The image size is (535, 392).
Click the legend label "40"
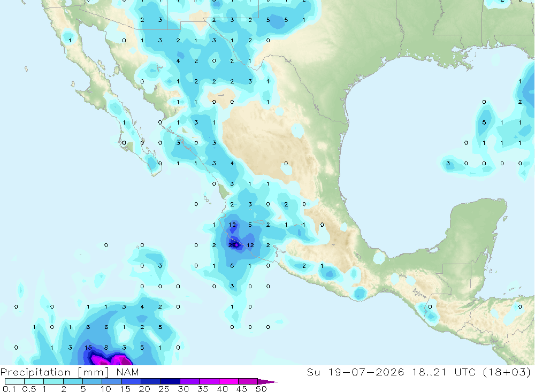click(222, 389)
